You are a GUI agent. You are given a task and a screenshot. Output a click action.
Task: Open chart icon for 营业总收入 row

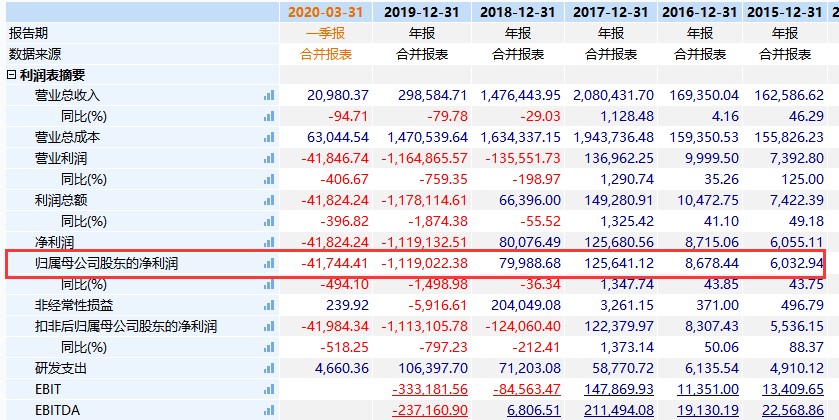[269, 96]
